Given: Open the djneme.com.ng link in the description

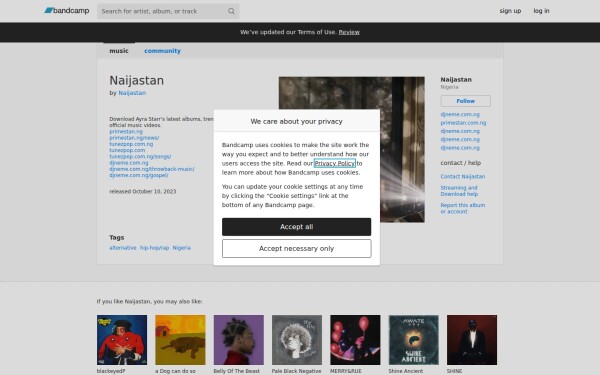Looking at the screenshot, I should (129, 163).
